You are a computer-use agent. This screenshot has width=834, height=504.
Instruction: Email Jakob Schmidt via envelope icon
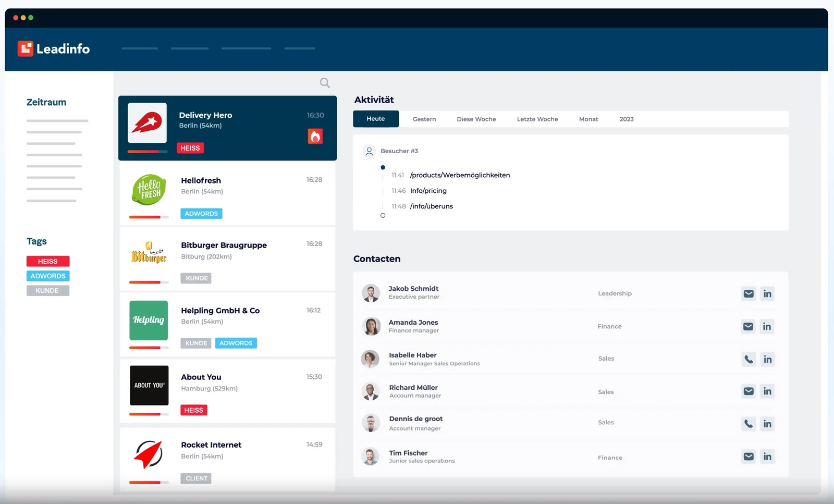(x=749, y=293)
